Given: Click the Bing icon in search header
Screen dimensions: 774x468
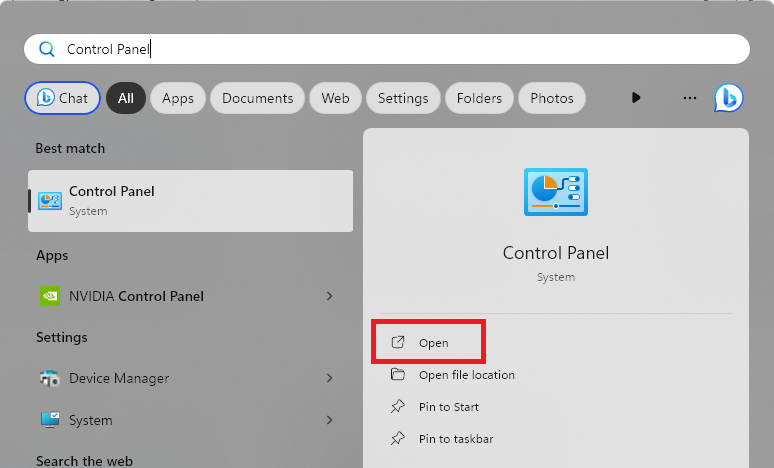Looking at the screenshot, I should [728, 98].
